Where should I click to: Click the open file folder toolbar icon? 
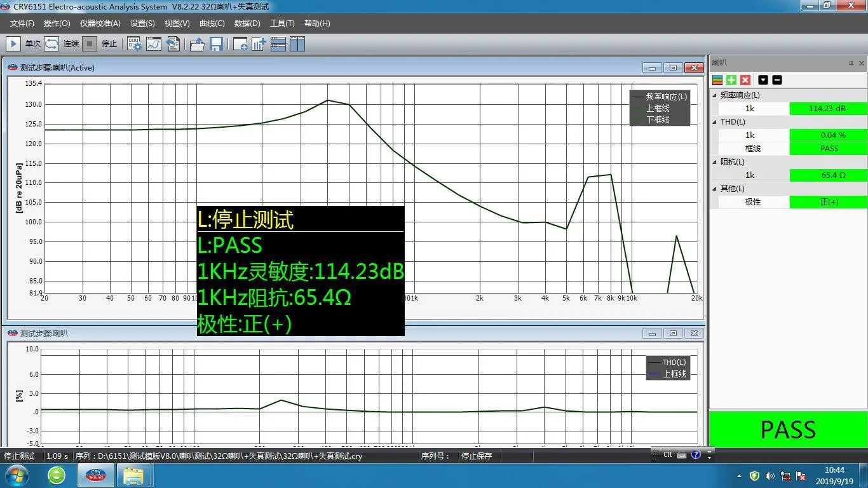click(x=197, y=44)
